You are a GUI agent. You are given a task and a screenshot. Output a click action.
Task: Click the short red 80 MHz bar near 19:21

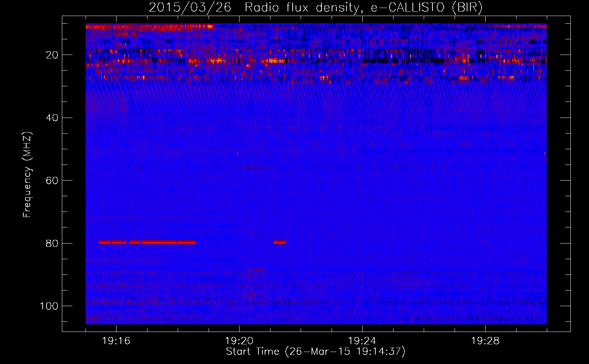(280, 242)
